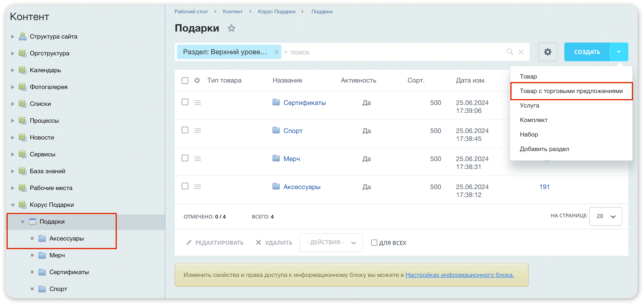Click the Корус Подарки sidebar icon
The image size is (644, 305).
point(23,204)
